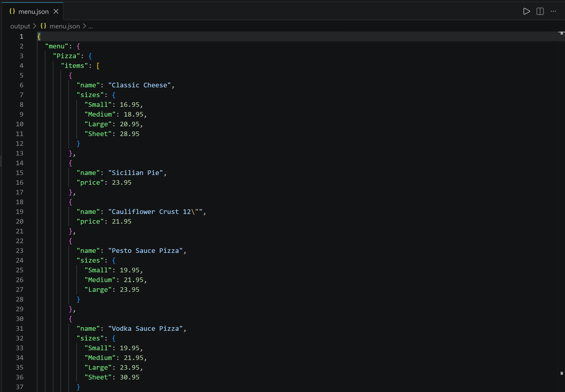Screen dimensions: 565x392
Task: Click the "Cauliflower Crust 12\"" string
Action: pyautogui.click(x=155, y=212)
